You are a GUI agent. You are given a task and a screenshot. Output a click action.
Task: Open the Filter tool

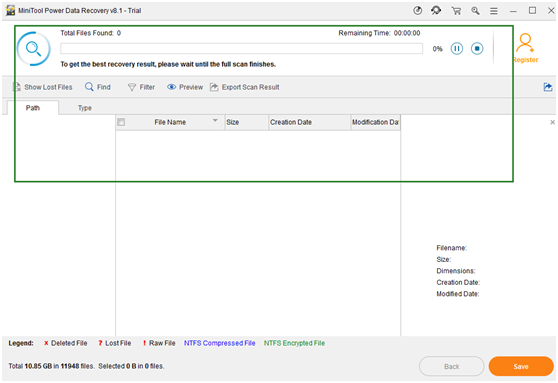141,87
